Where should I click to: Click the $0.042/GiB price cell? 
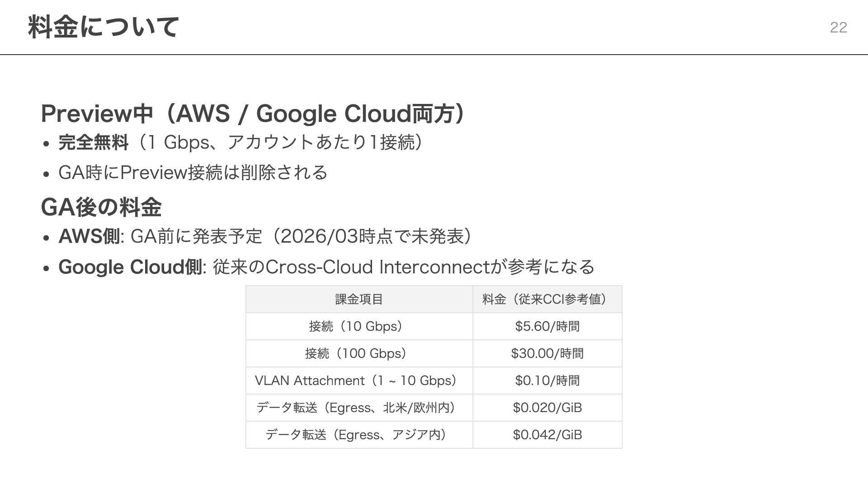(547, 435)
